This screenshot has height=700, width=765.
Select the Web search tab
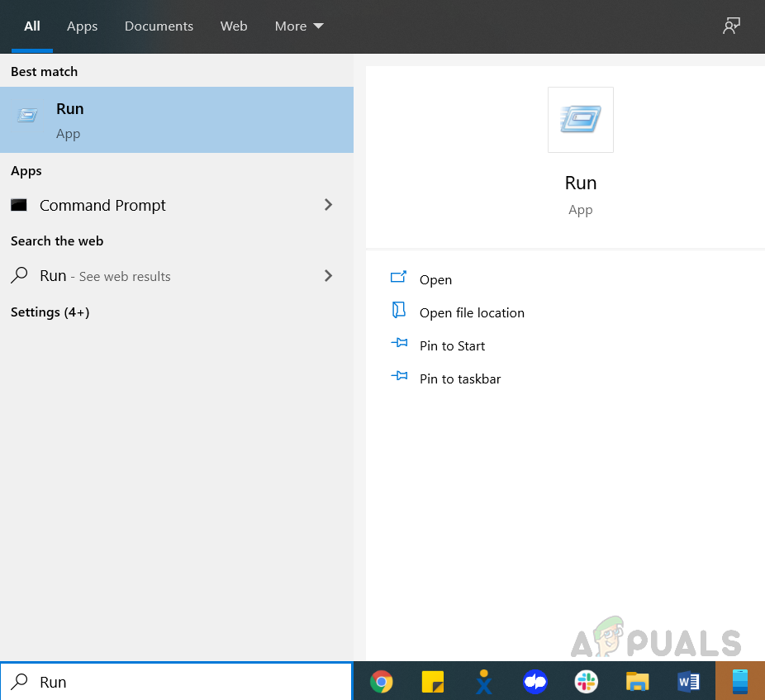[234, 26]
